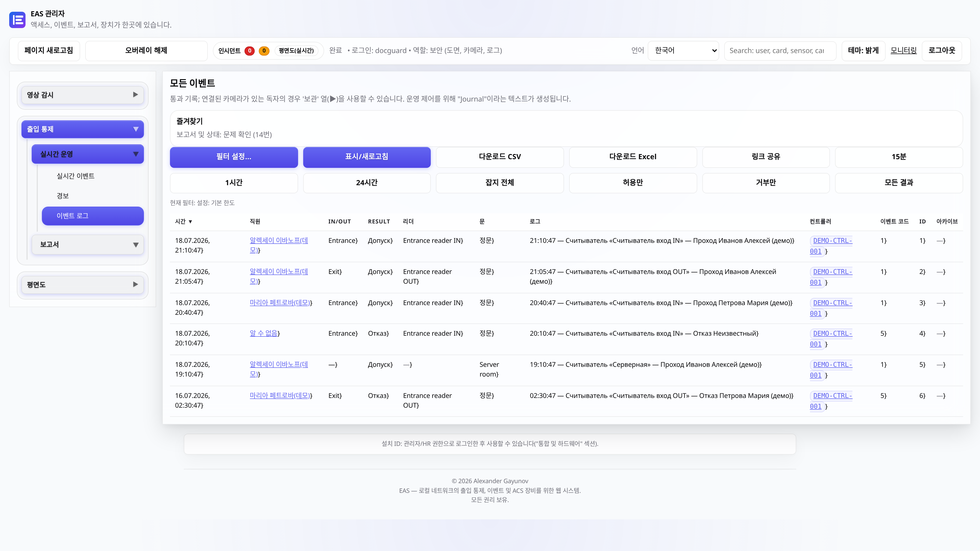Open 마리아 페트로바 link in 02:30:47 row

[280, 396]
